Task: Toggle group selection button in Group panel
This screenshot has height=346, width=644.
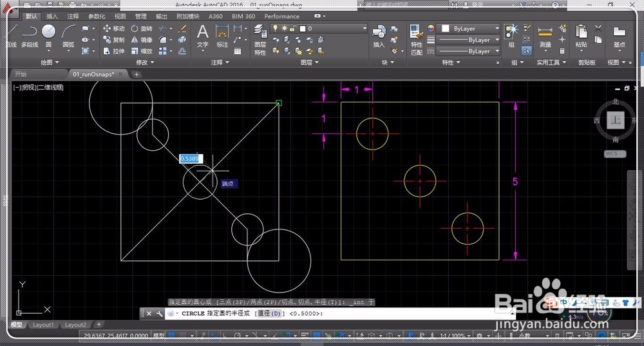Action: click(527, 51)
